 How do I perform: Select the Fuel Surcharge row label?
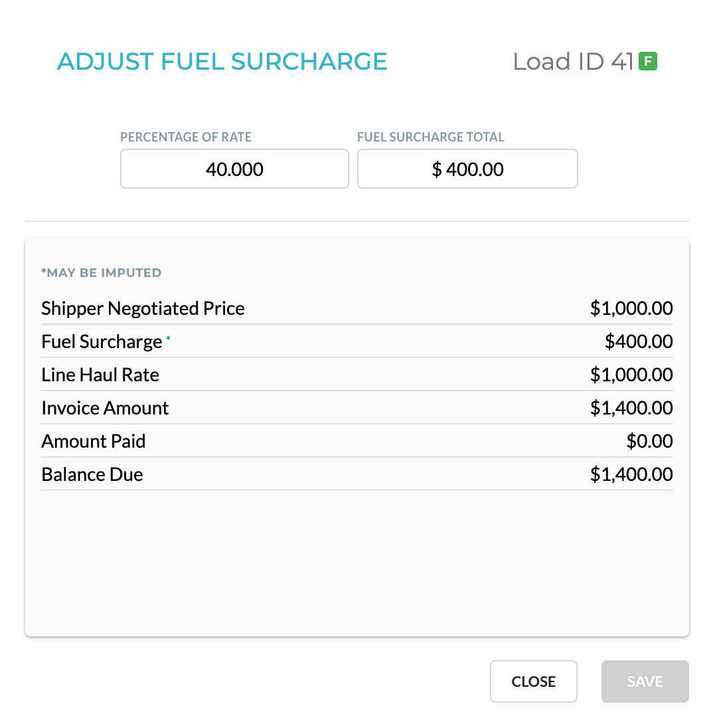click(x=102, y=341)
